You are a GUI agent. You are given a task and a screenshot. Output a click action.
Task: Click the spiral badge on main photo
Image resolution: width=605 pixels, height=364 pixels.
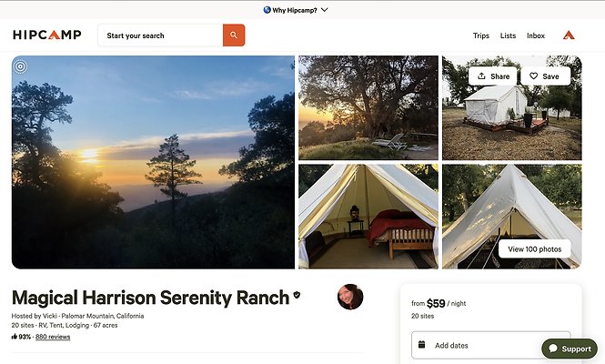click(x=21, y=66)
